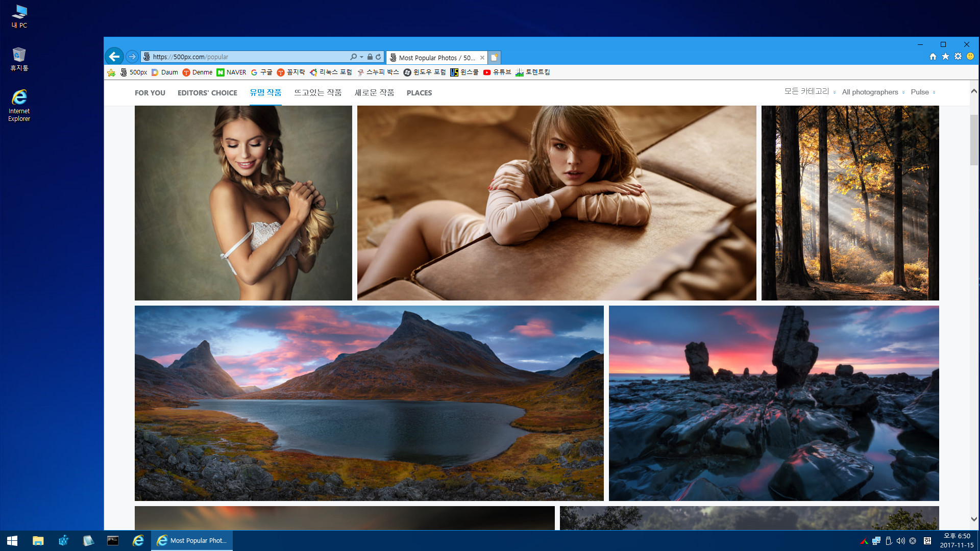Open the 윈도우 포럼 bookmark
The height and width of the screenshot is (551, 980).
[425, 72]
